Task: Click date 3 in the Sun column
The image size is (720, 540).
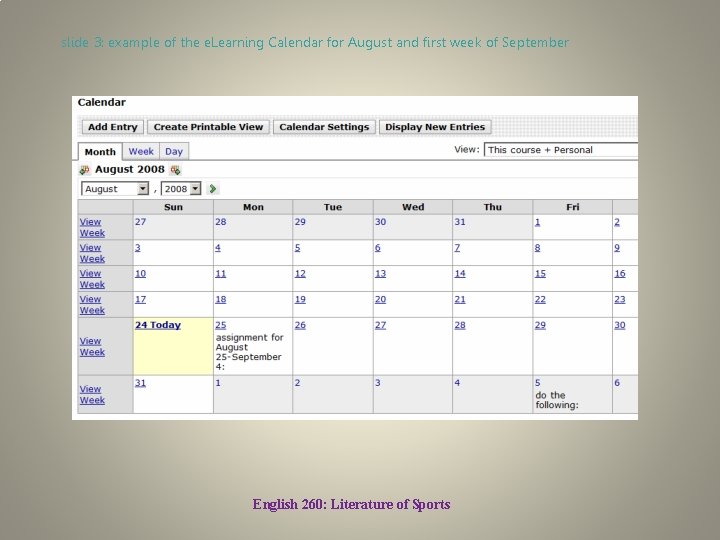Action: [138, 248]
